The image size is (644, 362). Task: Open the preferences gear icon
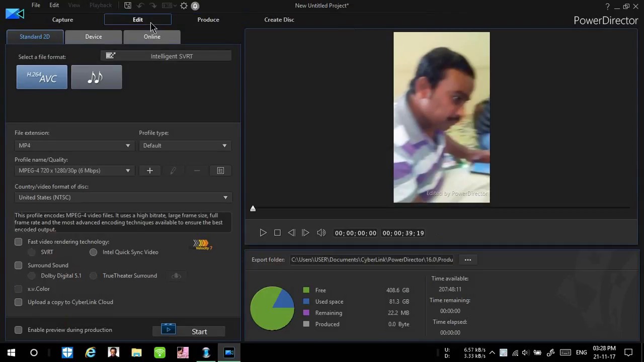click(x=184, y=6)
